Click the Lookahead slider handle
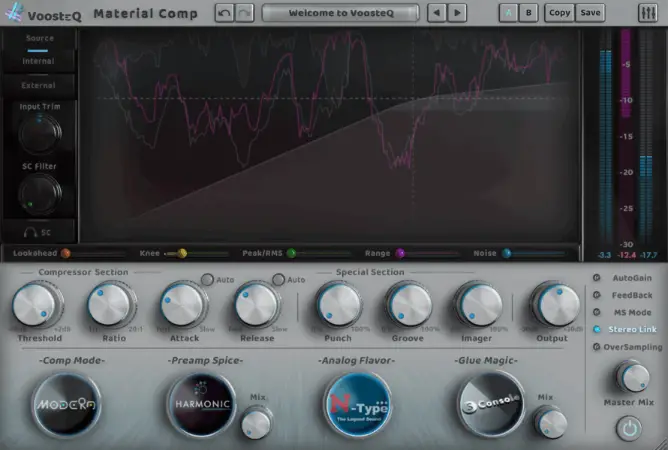Screen dimensions: 668x450 coord(65,254)
